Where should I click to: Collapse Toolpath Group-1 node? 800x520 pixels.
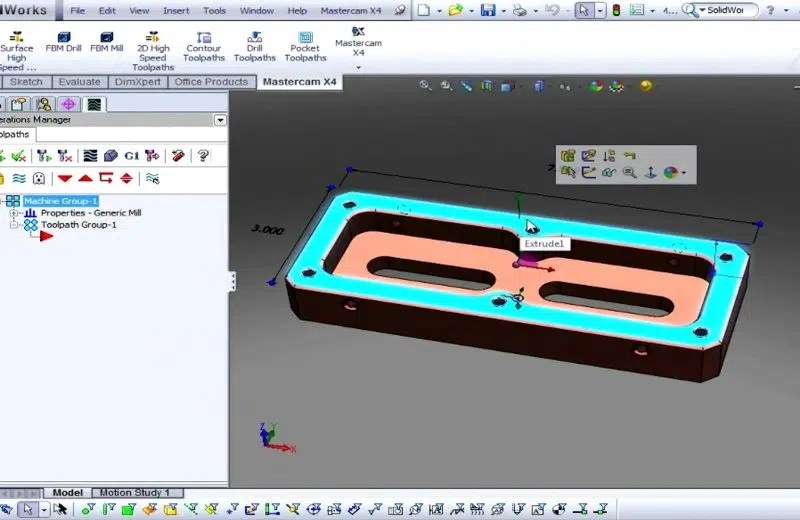pyautogui.click(x=14, y=225)
